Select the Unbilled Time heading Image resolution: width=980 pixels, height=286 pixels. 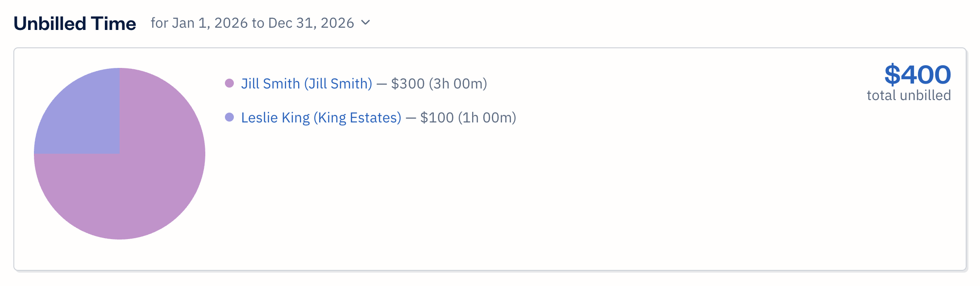coord(75,22)
